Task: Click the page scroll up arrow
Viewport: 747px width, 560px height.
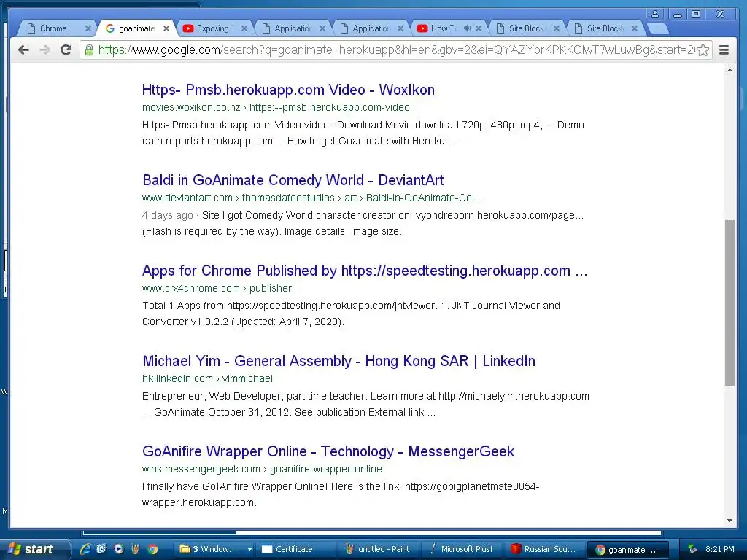Action: pos(729,71)
